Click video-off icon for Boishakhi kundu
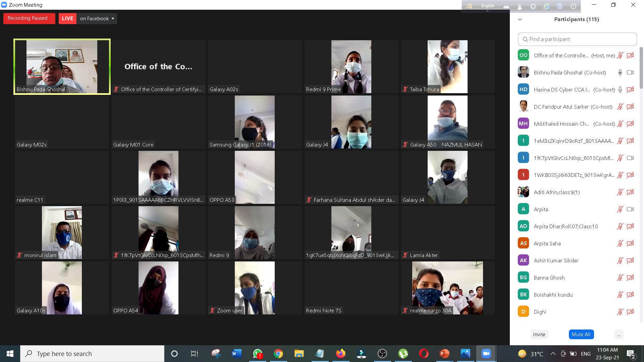The width and height of the screenshot is (644, 362). click(630, 295)
